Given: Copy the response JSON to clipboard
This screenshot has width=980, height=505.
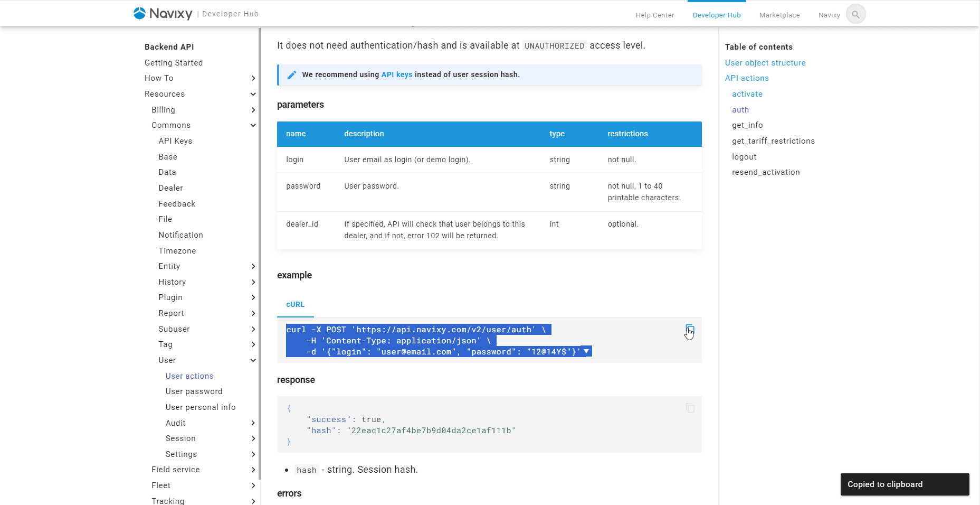Looking at the screenshot, I should click(690, 408).
